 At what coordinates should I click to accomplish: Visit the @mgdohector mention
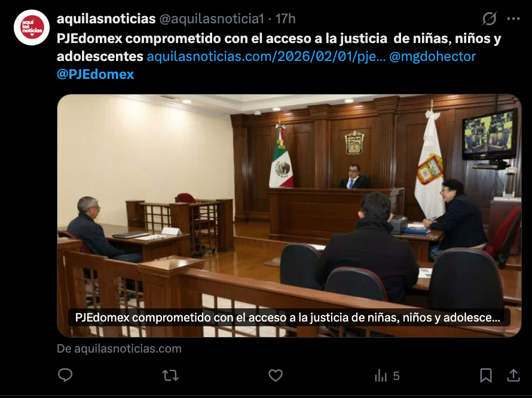[x=432, y=56]
